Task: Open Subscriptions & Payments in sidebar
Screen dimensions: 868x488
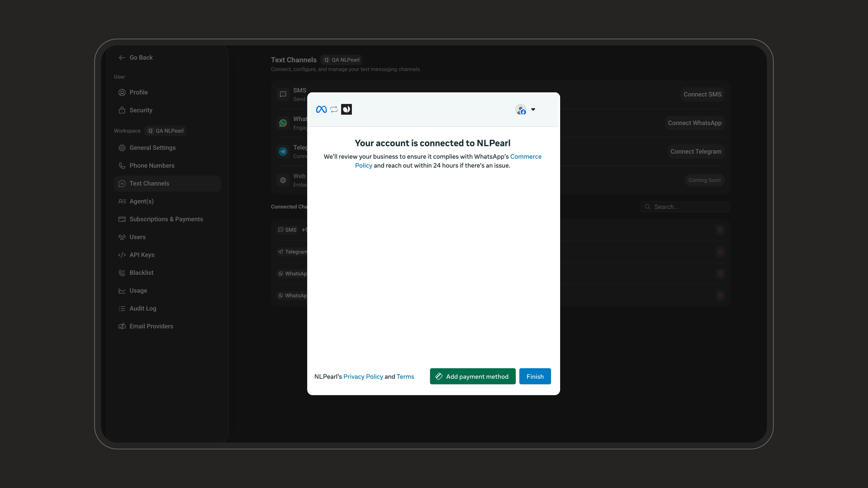Action: (x=167, y=219)
